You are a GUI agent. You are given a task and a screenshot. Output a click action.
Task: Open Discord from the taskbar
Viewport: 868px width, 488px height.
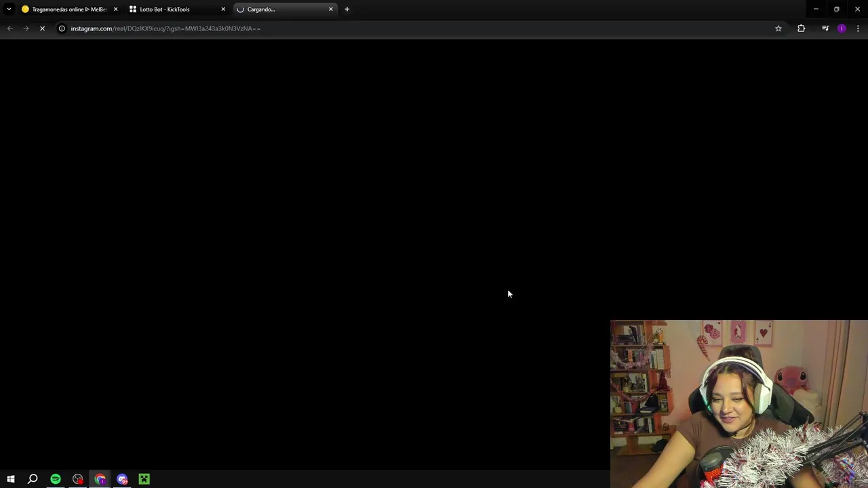122,479
